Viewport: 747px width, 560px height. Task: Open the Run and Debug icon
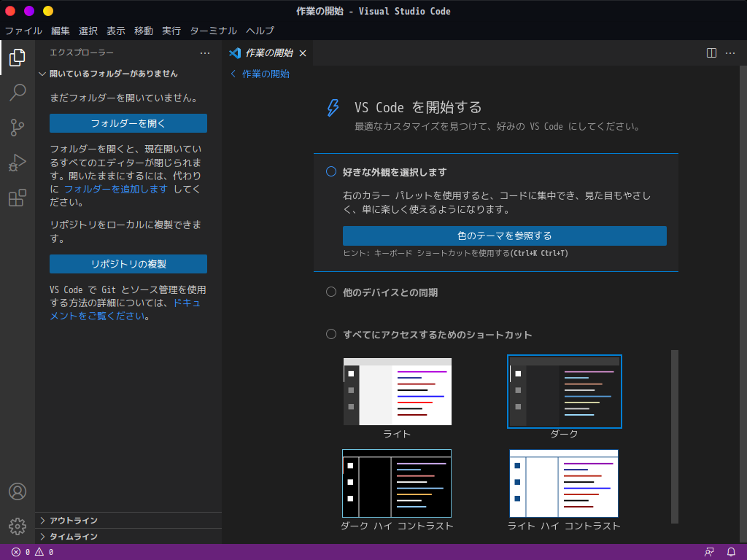(x=17, y=163)
